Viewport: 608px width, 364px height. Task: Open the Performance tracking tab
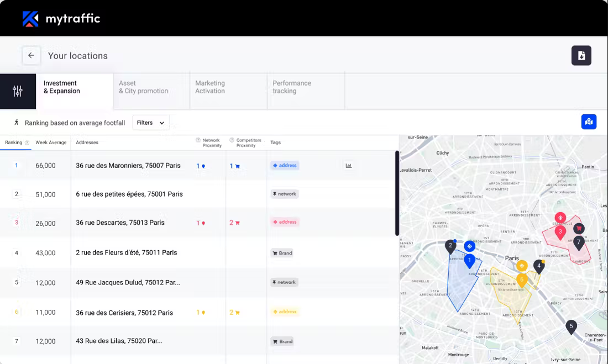pyautogui.click(x=292, y=87)
